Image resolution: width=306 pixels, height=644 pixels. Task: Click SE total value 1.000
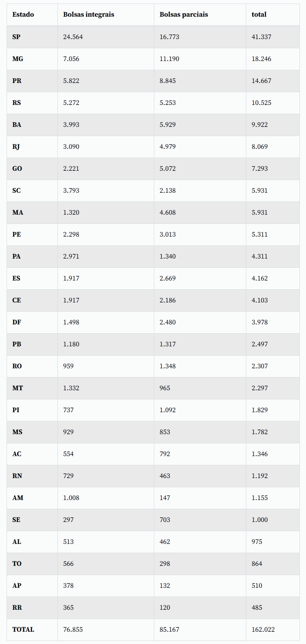point(260,520)
